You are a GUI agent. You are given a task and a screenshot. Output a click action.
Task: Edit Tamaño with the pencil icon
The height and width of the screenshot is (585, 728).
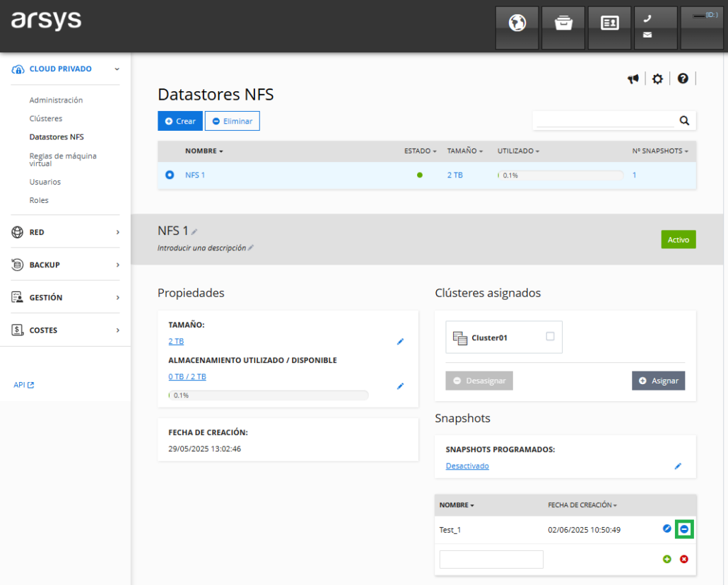(400, 342)
